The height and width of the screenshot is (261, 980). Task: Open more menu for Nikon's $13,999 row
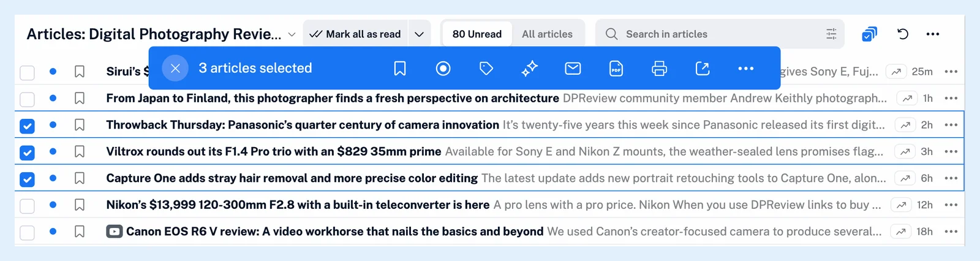coord(951,205)
